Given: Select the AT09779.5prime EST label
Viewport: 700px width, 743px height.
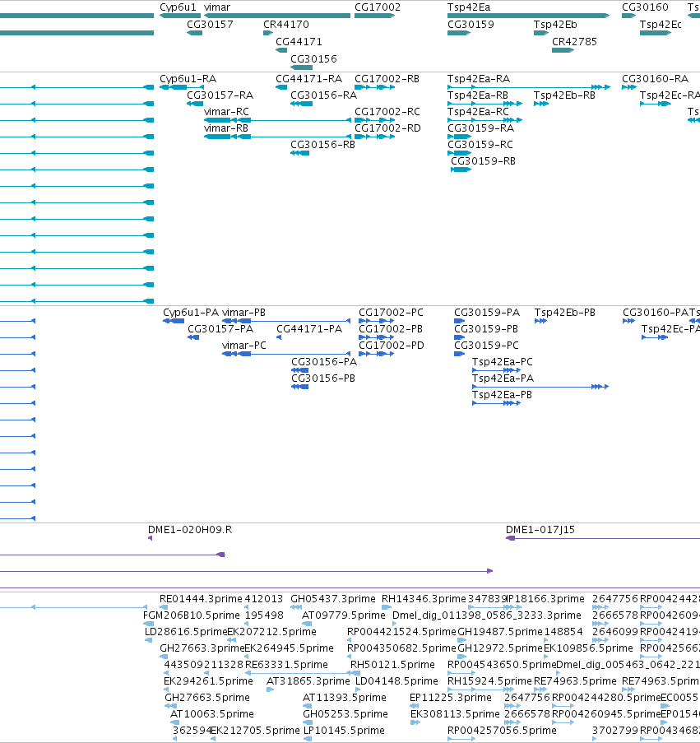Looking at the screenshot, I should [343, 616].
